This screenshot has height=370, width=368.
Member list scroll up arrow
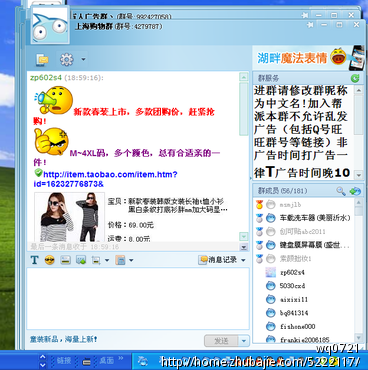(x=359, y=202)
